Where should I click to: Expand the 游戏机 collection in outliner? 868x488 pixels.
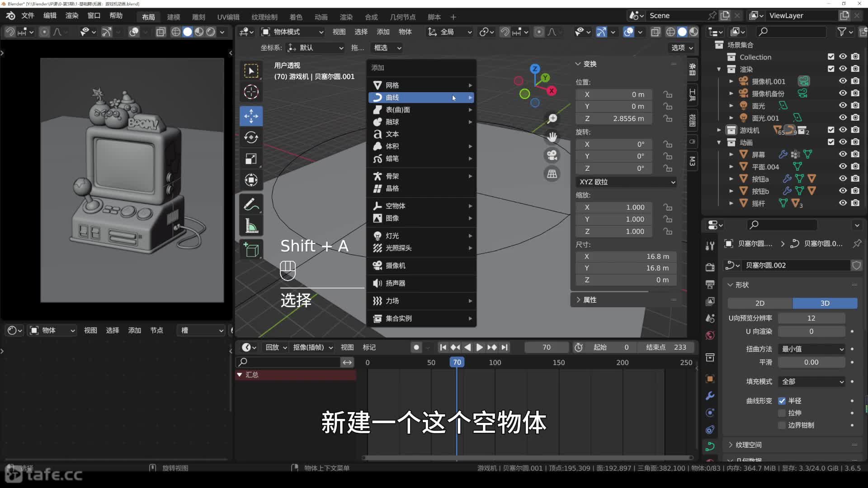pyautogui.click(x=719, y=130)
